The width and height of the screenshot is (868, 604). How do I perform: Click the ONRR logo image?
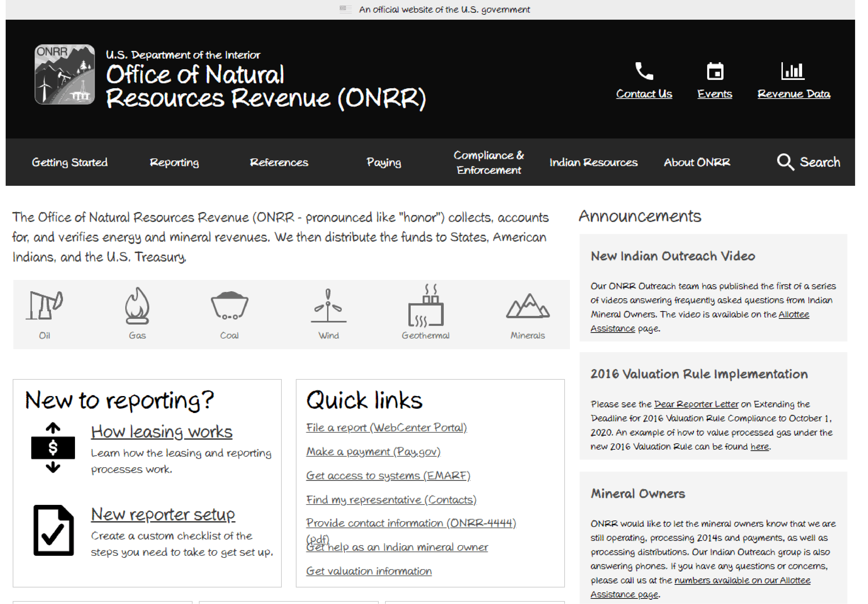coord(65,74)
